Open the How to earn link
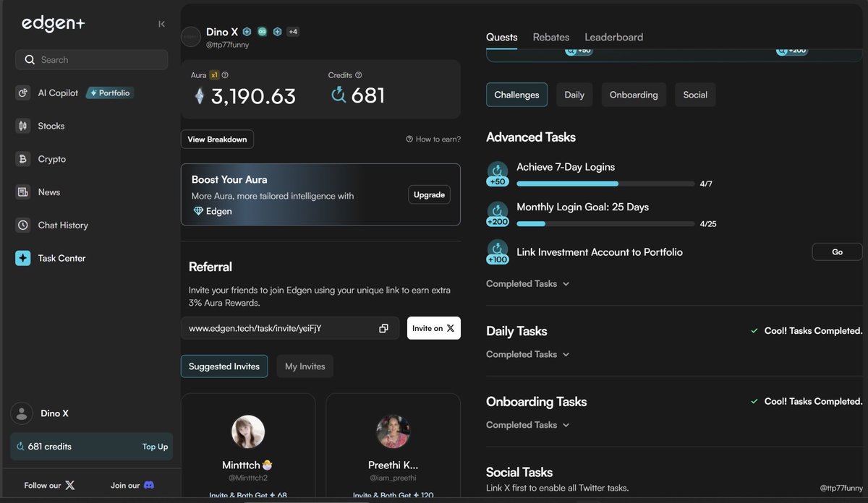868x503 pixels. click(433, 139)
